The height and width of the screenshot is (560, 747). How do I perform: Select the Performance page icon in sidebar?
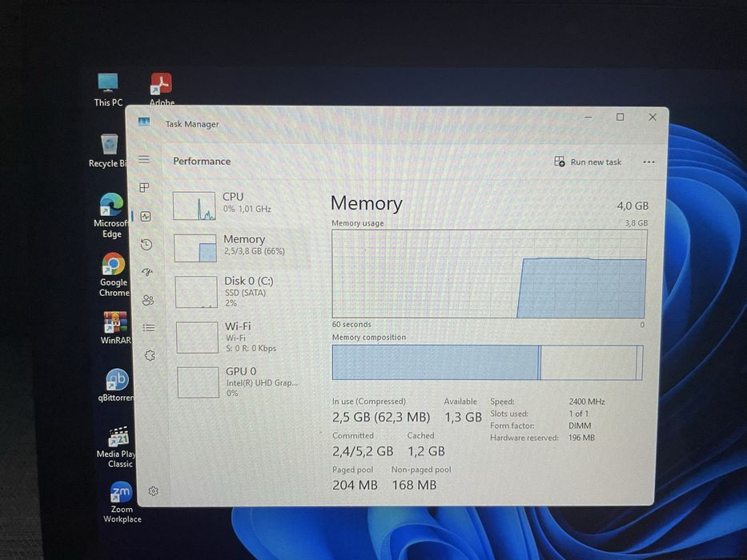146,216
